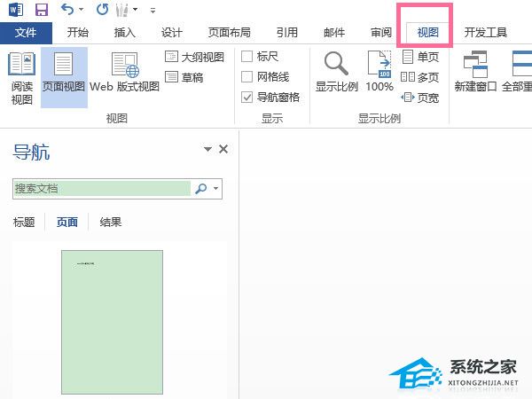Open the 开发工具 tab
The width and height of the screenshot is (532, 399).
pyautogui.click(x=486, y=33)
